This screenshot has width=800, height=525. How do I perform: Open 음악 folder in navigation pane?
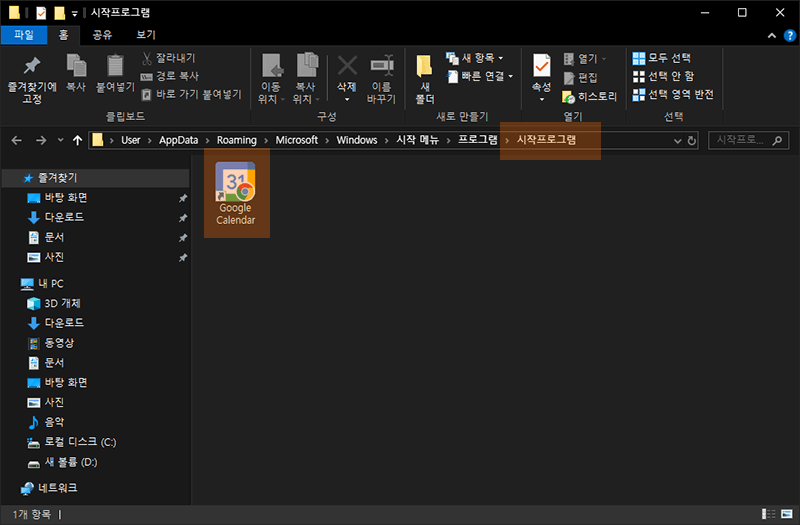pyautogui.click(x=54, y=422)
